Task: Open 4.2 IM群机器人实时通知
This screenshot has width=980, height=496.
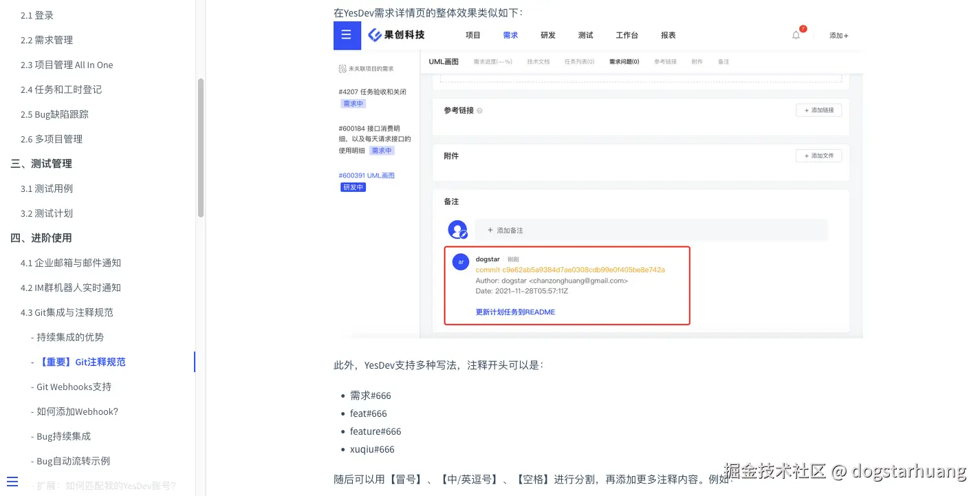Action: tap(71, 288)
